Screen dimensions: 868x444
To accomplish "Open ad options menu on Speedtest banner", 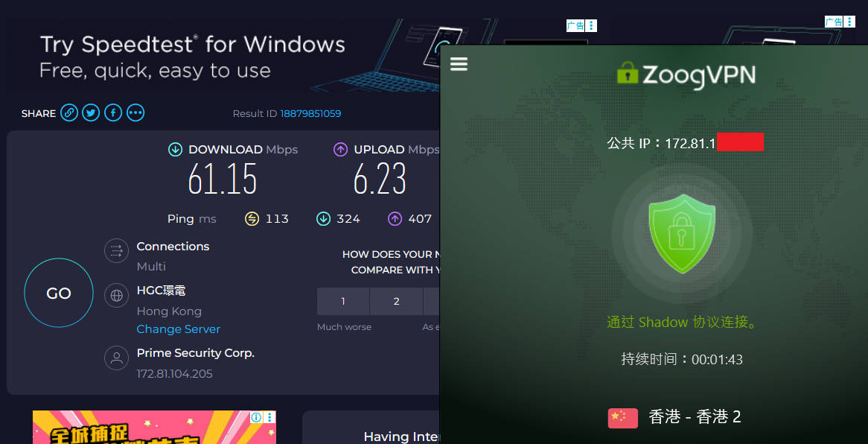I will click(x=591, y=26).
